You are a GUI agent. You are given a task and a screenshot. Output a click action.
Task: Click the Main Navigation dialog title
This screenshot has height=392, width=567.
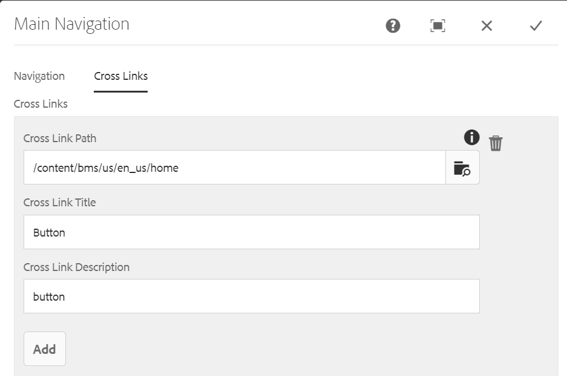(71, 24)
